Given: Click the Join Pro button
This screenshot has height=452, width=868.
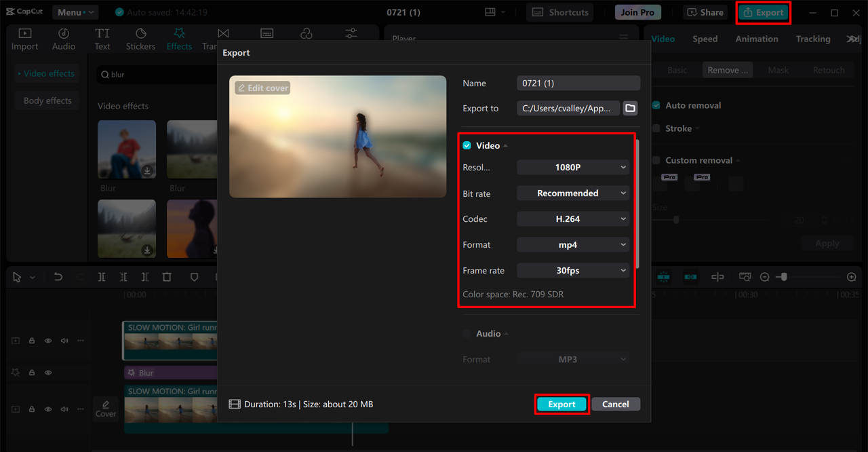Looking at the screenshot, I should click(638, 12).
